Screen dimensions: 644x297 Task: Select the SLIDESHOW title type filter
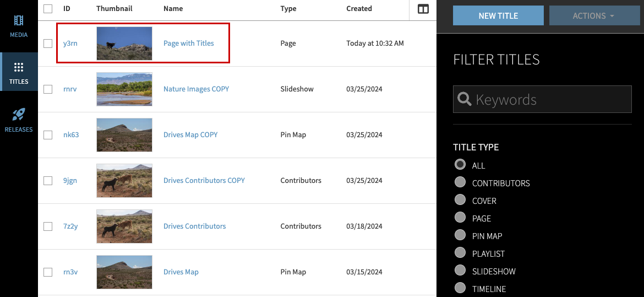point(460,271)
